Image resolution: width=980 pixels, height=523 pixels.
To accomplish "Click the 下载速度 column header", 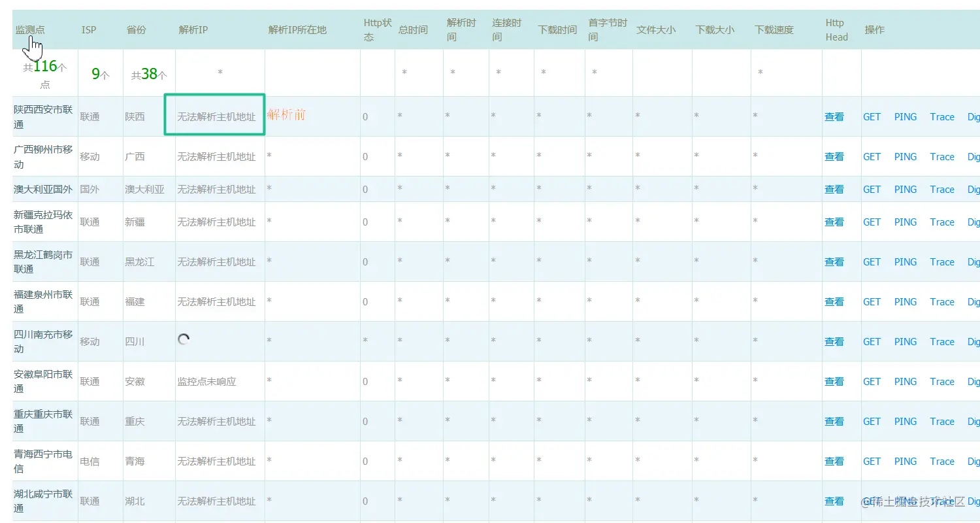I will point(774,30).
